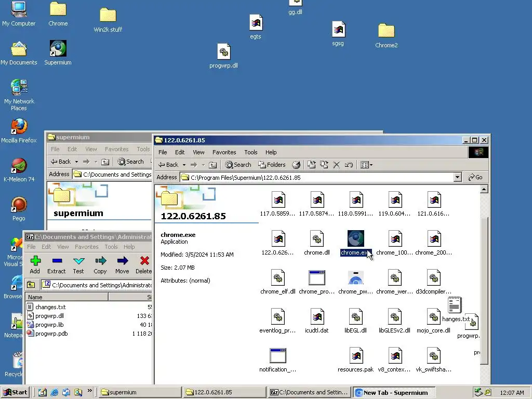The height and width of the screenshot is (399, 532).
Task: Open the Supermium desktop shortcut
Action: 58,52
